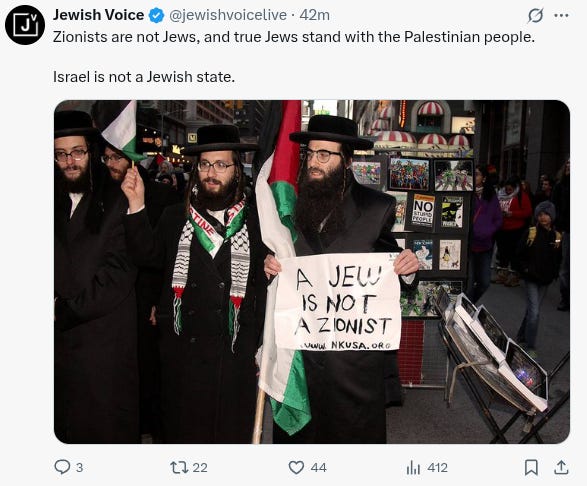Screen dimensions: 587x486
Task: Click the reply speech bubble icon
Action: click(x=62, y=467)
